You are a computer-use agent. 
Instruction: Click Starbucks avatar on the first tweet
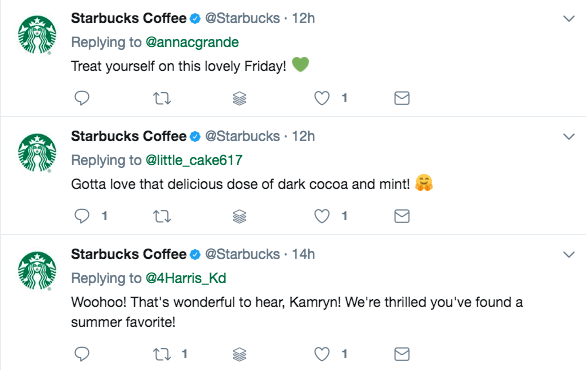(37, 34)
